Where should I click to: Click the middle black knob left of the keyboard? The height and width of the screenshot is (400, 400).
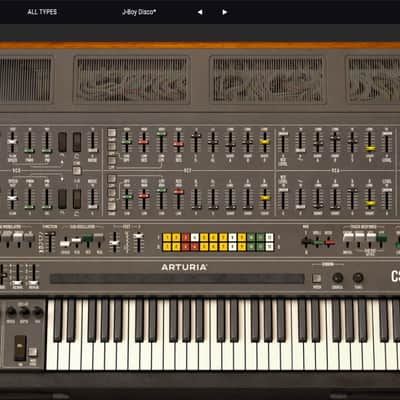click(24, 312)
